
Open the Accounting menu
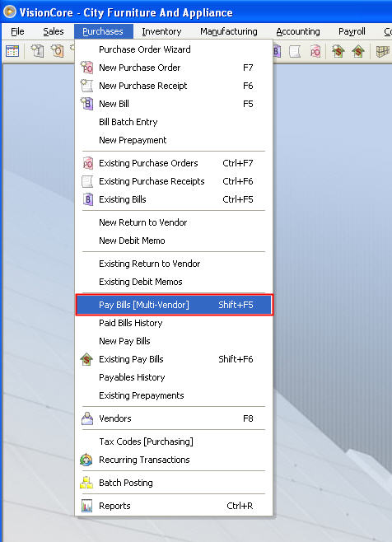(x=297, y=31)
